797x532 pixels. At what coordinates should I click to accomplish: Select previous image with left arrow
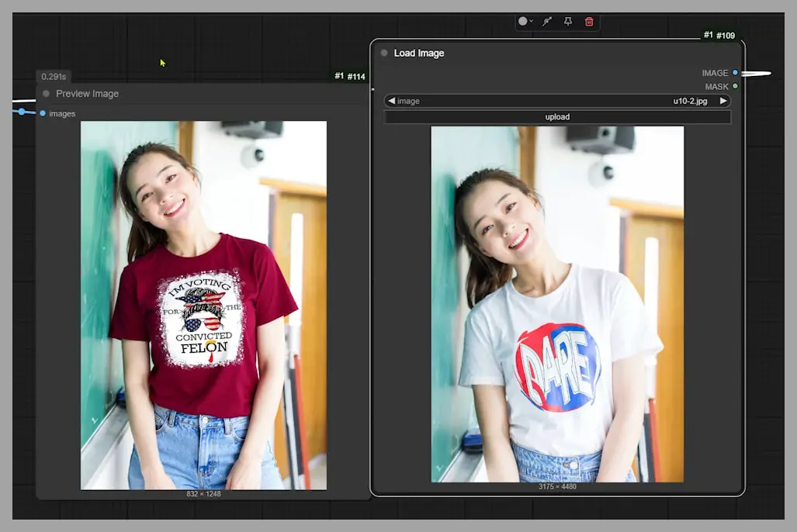click(391, 101)
